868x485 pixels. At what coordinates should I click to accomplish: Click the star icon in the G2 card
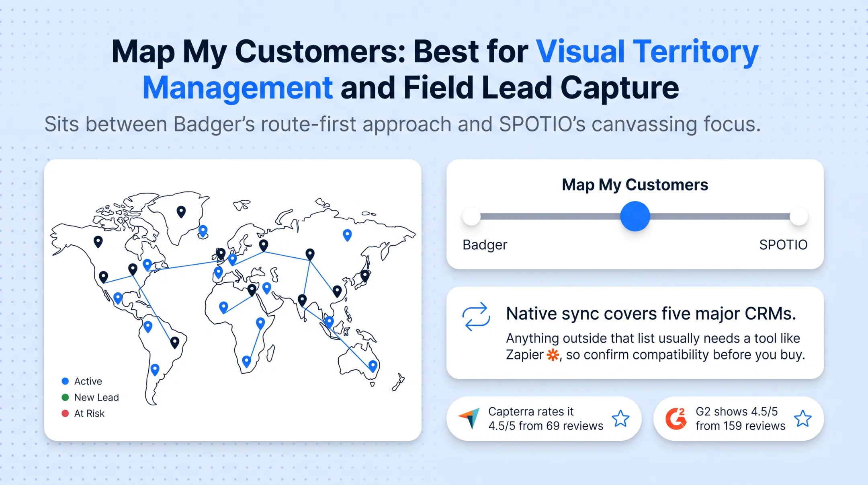803,419
